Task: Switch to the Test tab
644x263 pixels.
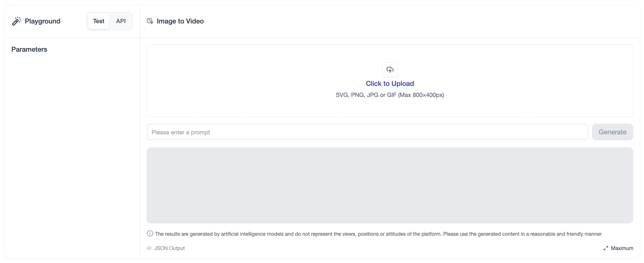Action: coord(99,21)
